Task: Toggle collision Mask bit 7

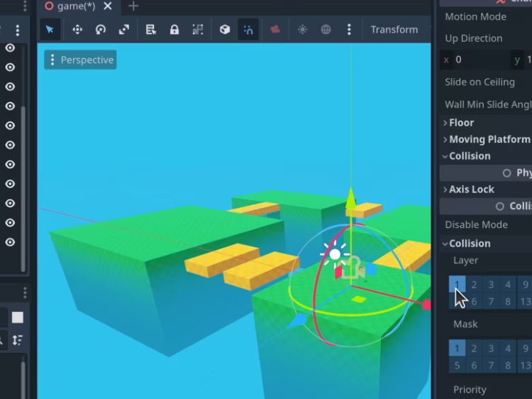Action: [x=491, y=365]
